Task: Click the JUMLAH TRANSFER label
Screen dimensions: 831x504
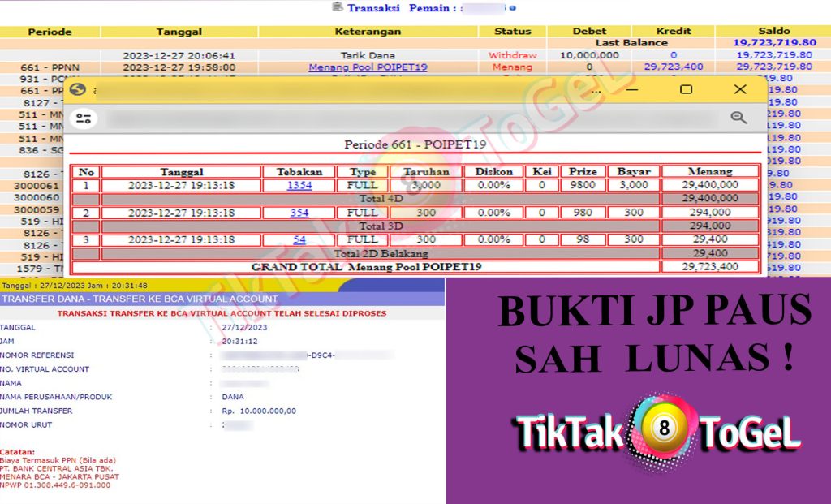Action: point(36,411)
